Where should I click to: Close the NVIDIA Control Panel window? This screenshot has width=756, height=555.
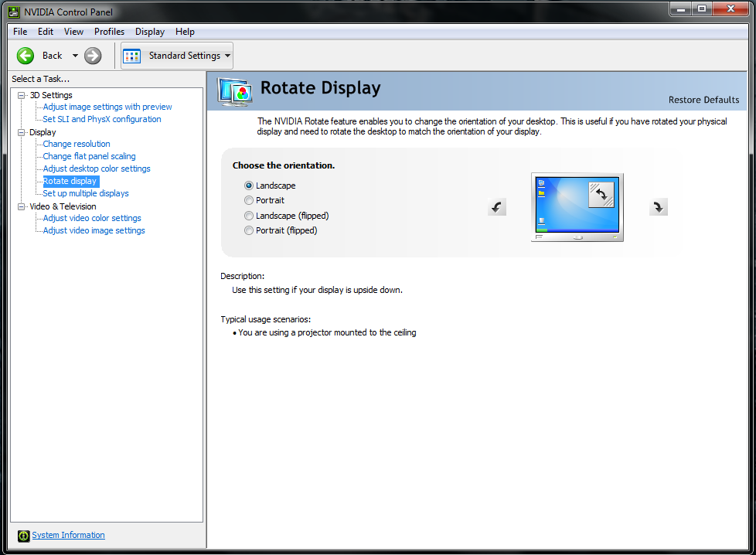pos(730,9)
